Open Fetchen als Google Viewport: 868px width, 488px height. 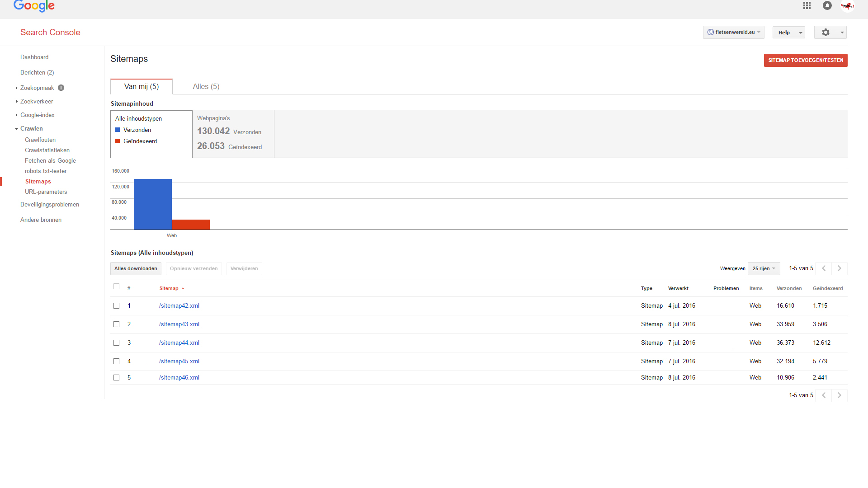click(x=50, y=161)
